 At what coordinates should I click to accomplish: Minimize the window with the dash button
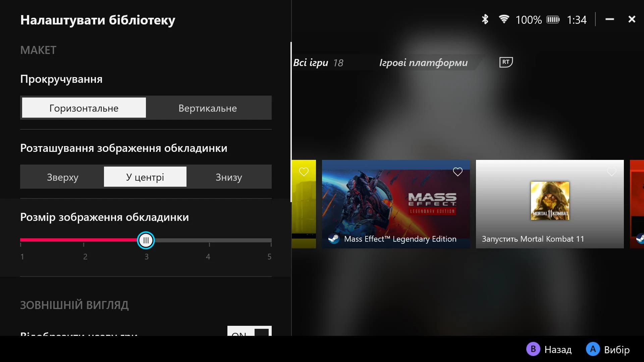609,19
